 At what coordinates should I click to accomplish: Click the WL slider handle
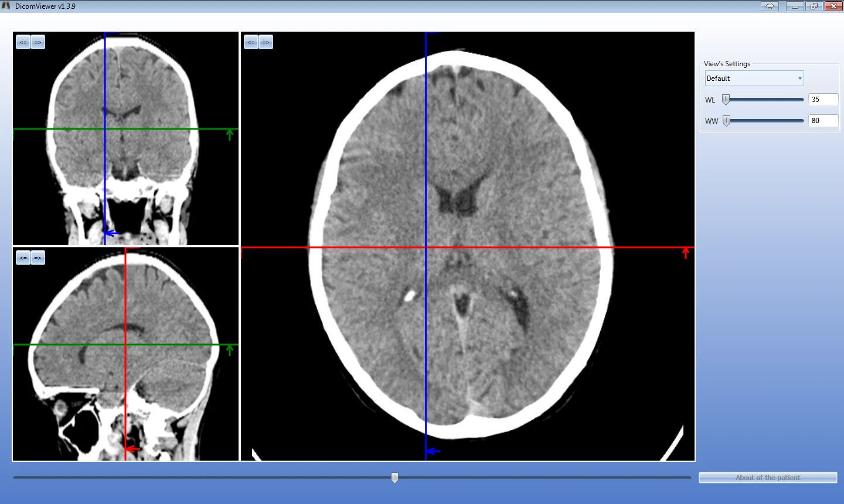[726, 100]
